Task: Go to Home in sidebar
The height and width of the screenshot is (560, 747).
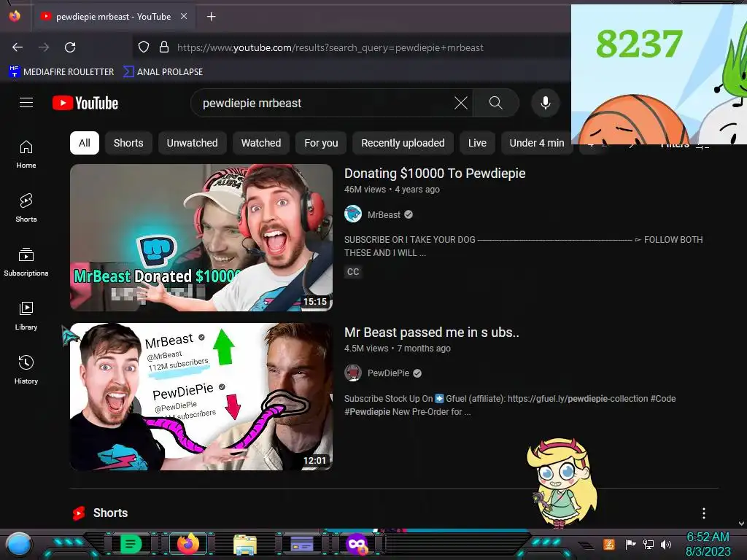Action: 26,155
